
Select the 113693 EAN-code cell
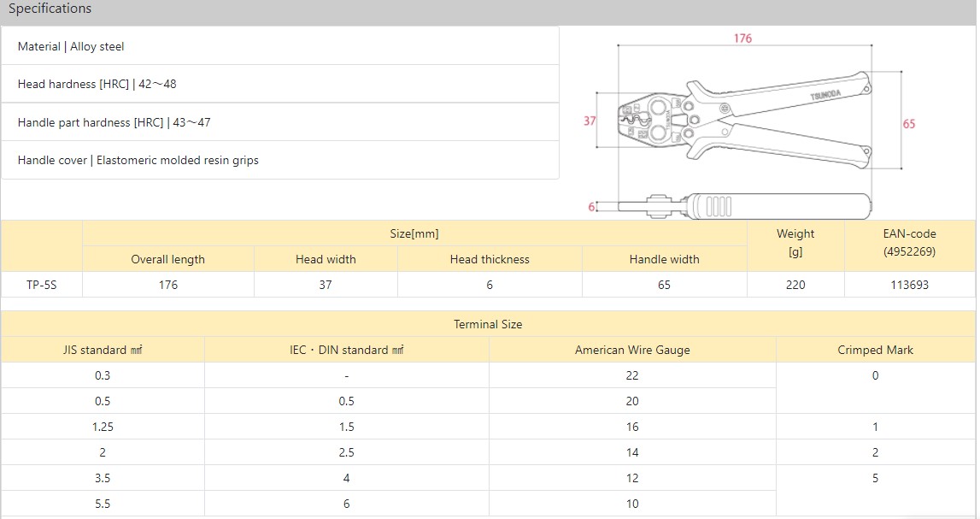(x=909, y=285)
